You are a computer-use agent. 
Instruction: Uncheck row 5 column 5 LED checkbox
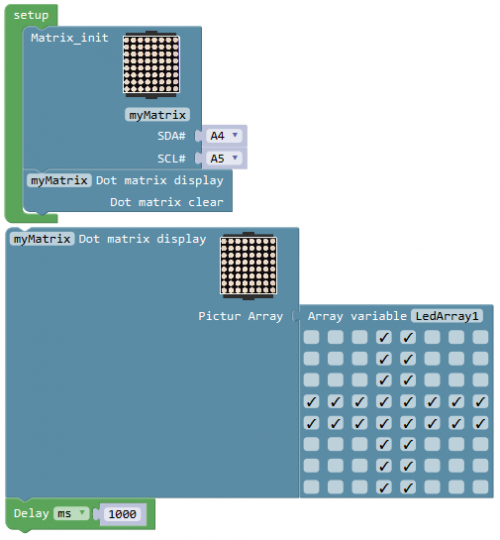coord(408,423)
